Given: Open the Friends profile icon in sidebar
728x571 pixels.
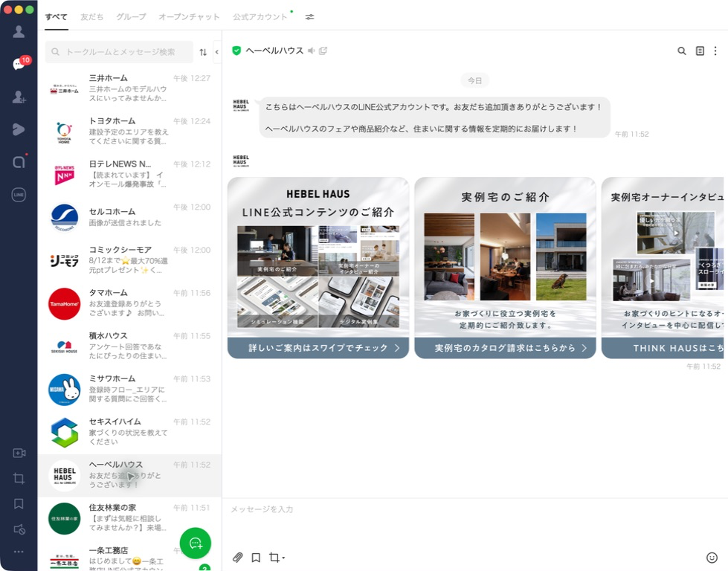Looking at the screenshot, I should tap(19, 31).
